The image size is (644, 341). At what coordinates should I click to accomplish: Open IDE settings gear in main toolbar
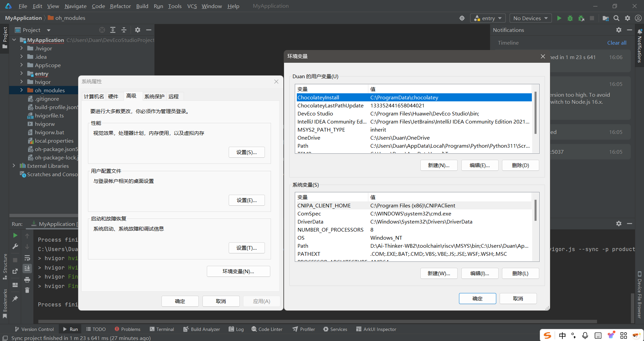pyautogui.click(x=627, y=18)
